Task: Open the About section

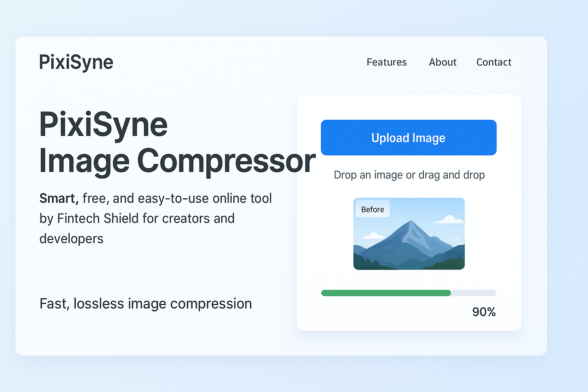Action: click(x=442, y=62)
